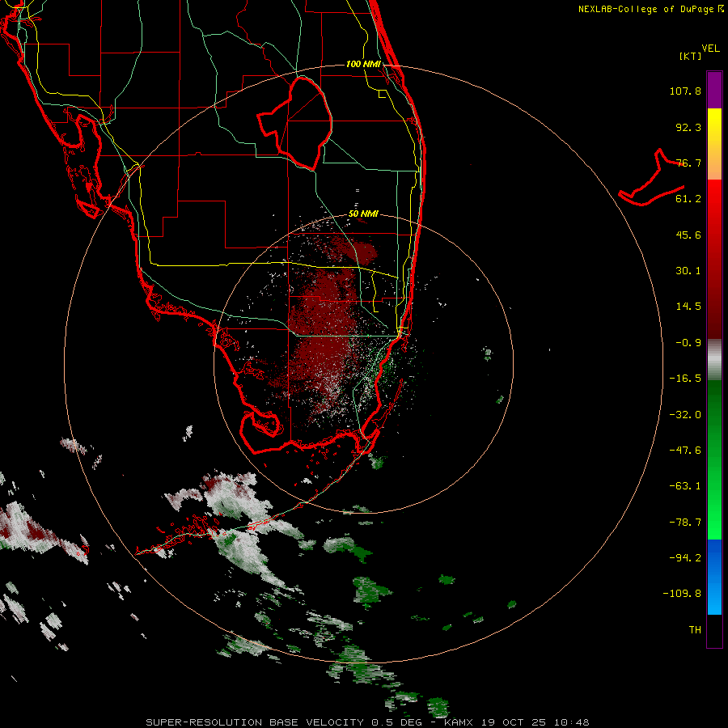Image resolution: width=728 pixels, height=728 pixels.
Task: Select the 30.1 scale value
Action: (x=688, y=271)
